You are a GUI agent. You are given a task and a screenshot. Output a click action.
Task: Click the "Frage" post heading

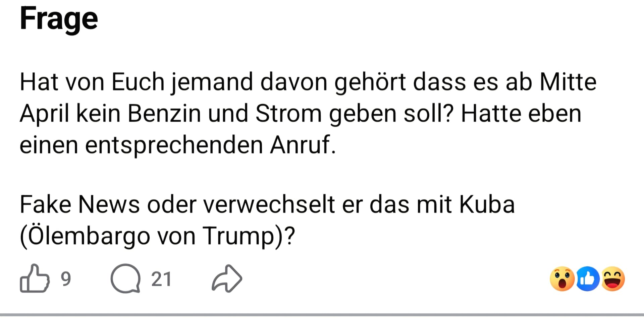(59, 19)
